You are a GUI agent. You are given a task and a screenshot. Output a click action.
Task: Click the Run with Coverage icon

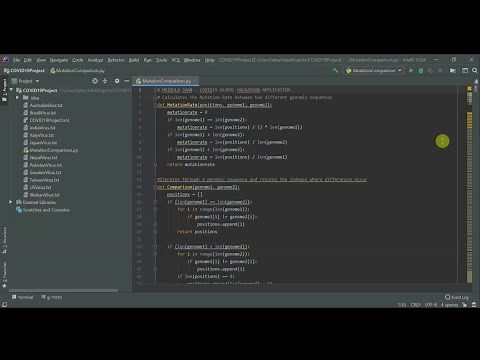(x=430, y=71)
